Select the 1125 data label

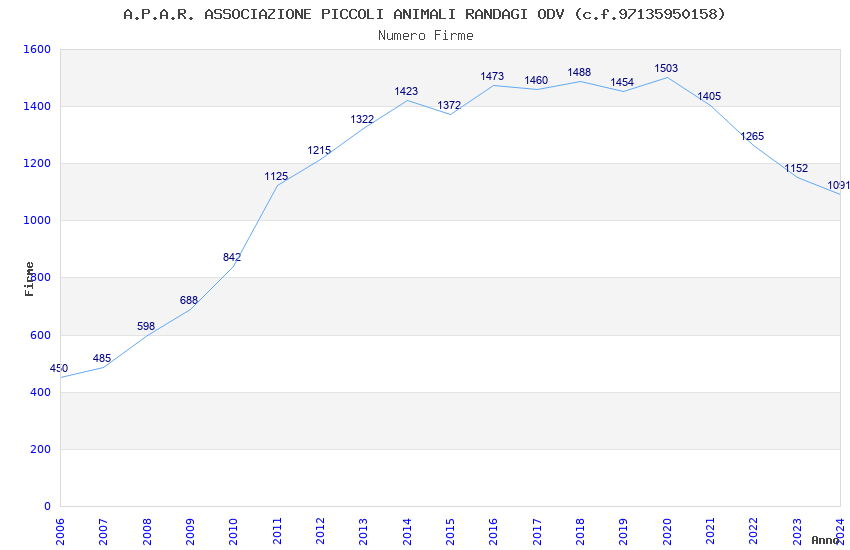[276, 176]
